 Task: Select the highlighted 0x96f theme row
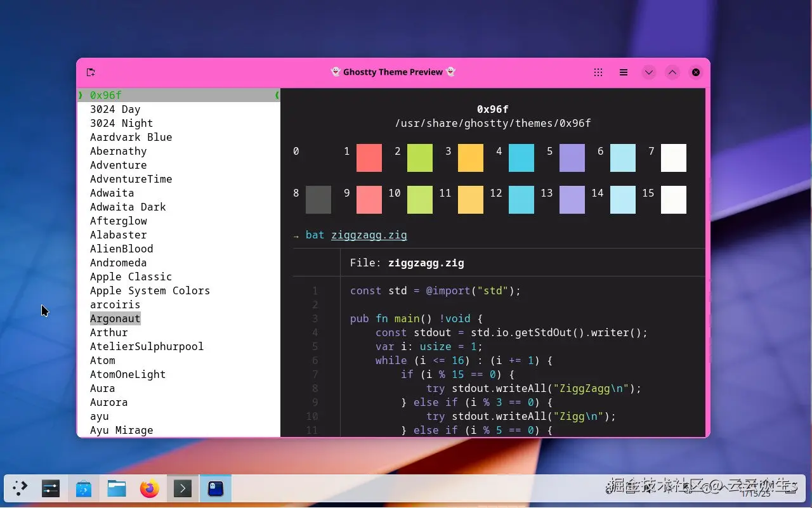point(179,95)
